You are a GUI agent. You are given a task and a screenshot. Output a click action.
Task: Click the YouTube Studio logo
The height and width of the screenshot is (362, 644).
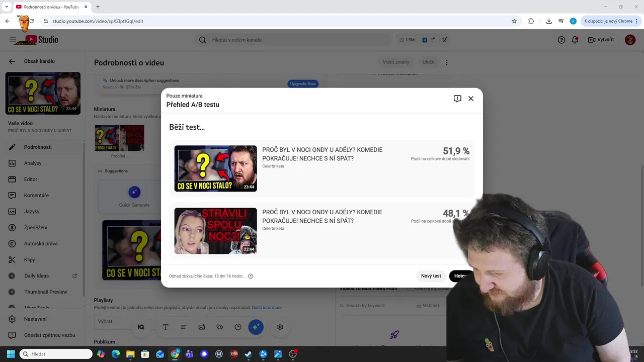coord(42,40)
